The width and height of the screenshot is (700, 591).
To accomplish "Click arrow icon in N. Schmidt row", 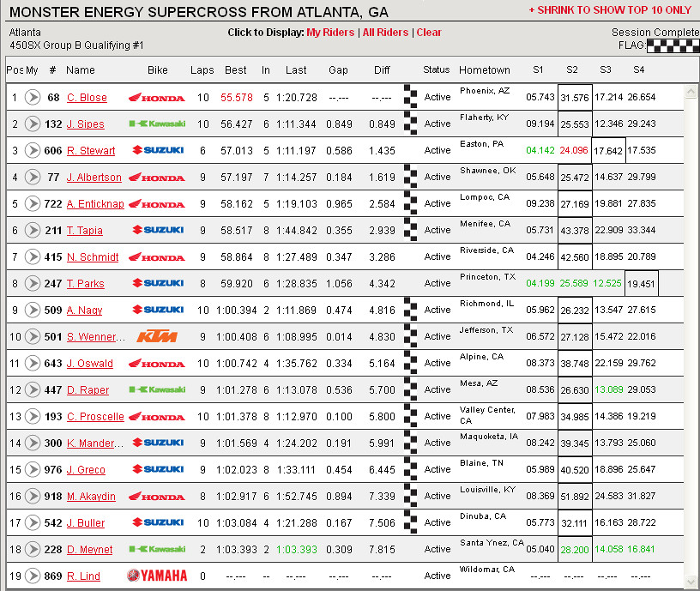I will [x=32, y=256].
